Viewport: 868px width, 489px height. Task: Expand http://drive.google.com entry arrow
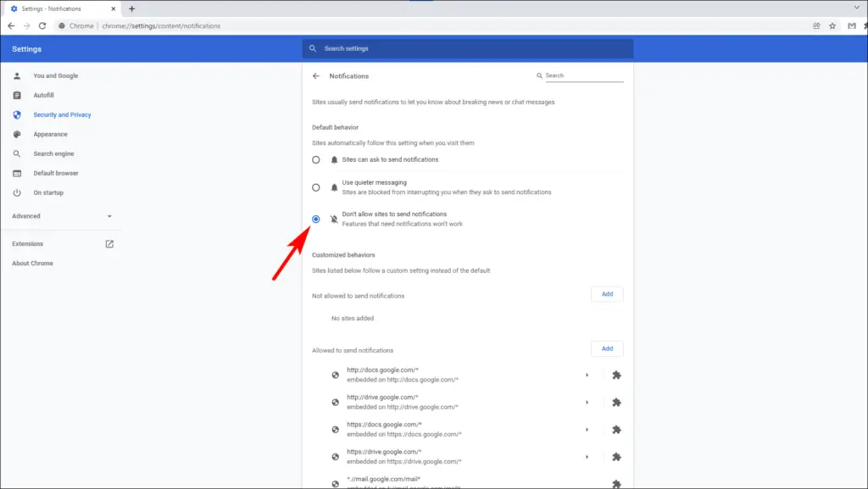[x=587, y=403]
